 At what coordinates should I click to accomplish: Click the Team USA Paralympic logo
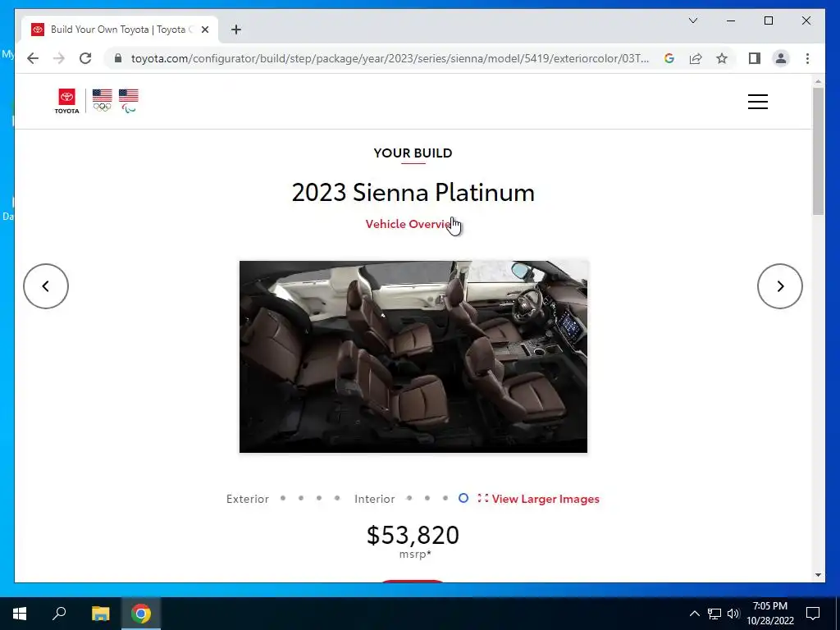click(x=129, y=101)
